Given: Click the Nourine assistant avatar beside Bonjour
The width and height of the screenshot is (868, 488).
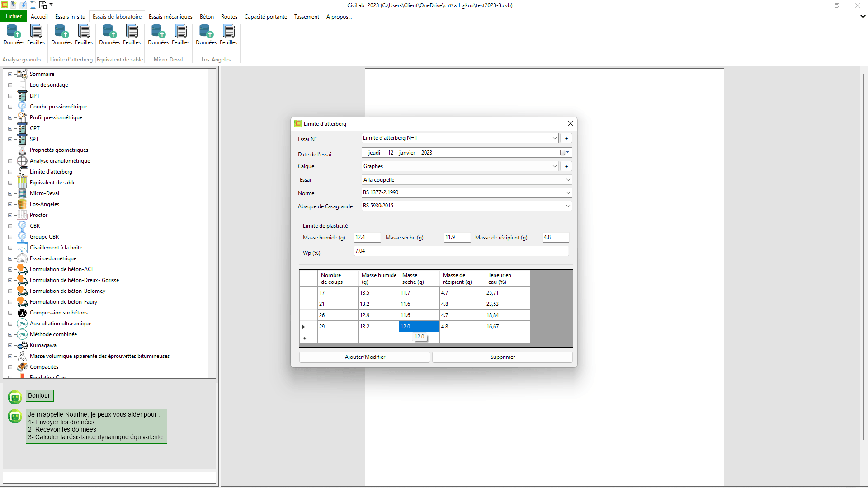Looking at the screenshot, I should pos(15,397).
